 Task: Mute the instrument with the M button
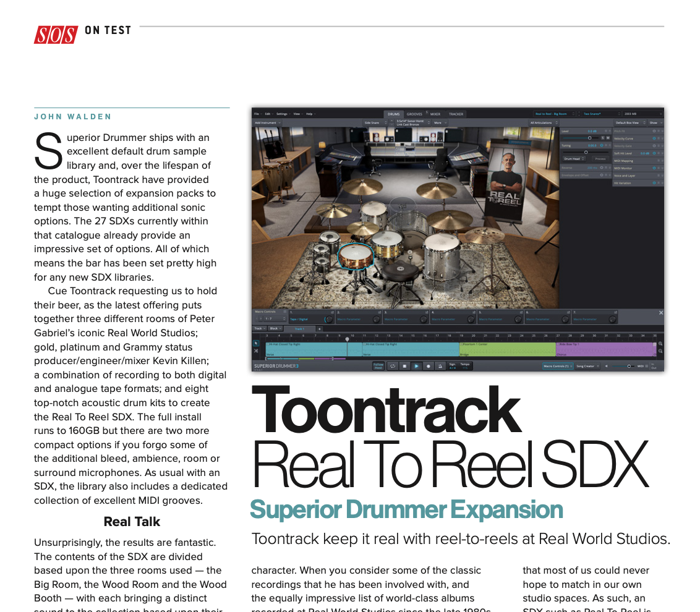click(x=607, y=138)
